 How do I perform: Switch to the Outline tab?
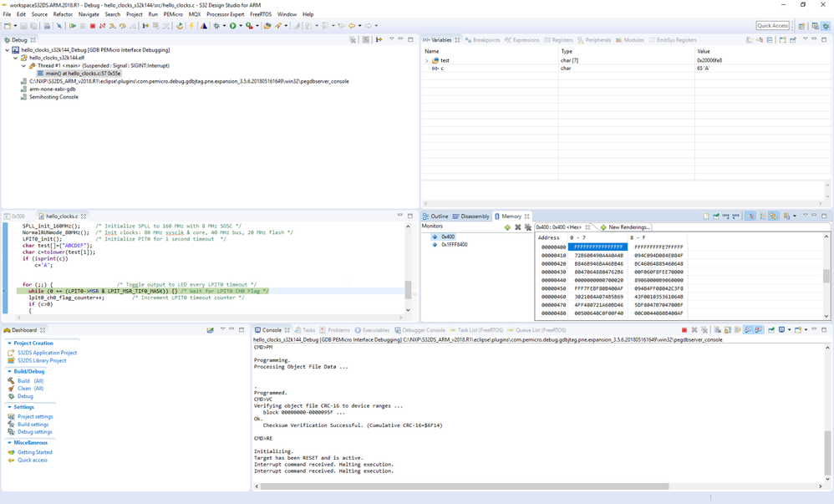click(x=435, y=216)
